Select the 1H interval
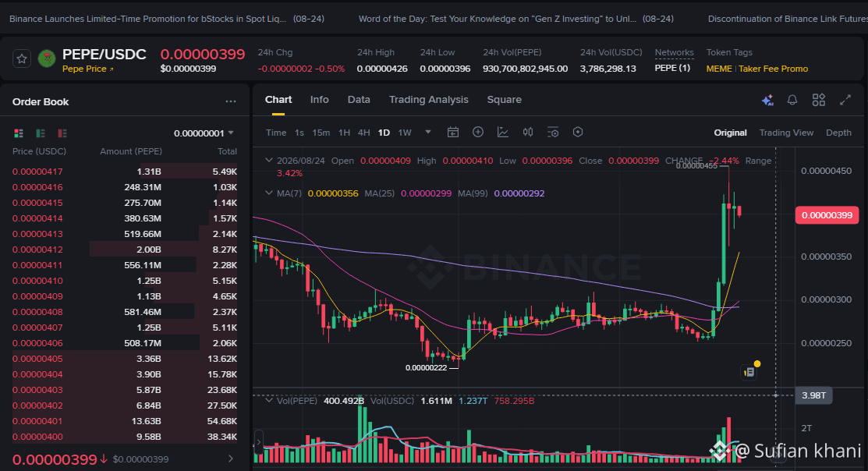 [345, 133]
